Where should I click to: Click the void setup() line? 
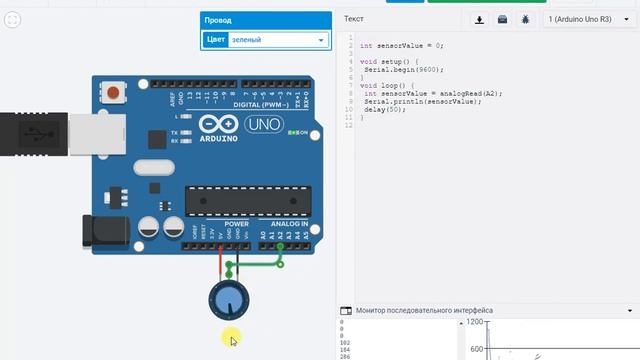(389, 62)
